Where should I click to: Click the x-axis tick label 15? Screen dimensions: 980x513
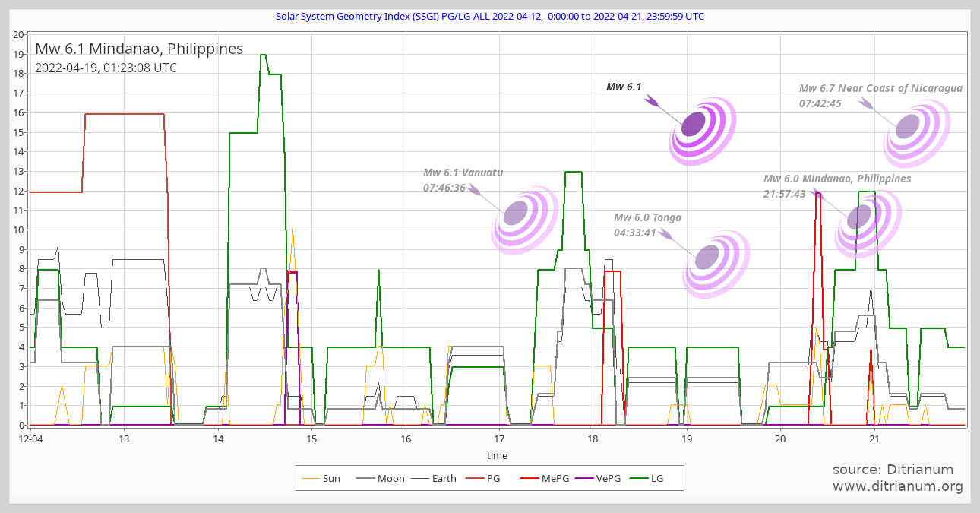click(x=311, y=439)
